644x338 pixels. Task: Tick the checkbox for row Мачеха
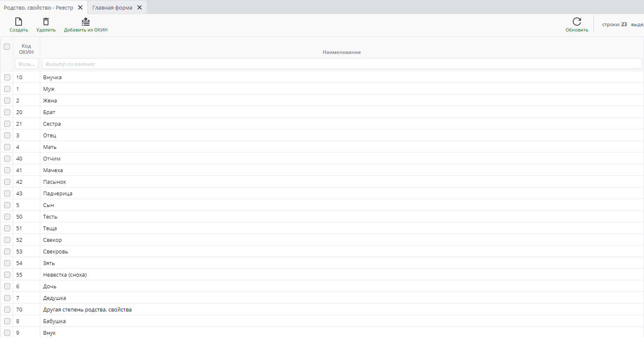7,170
